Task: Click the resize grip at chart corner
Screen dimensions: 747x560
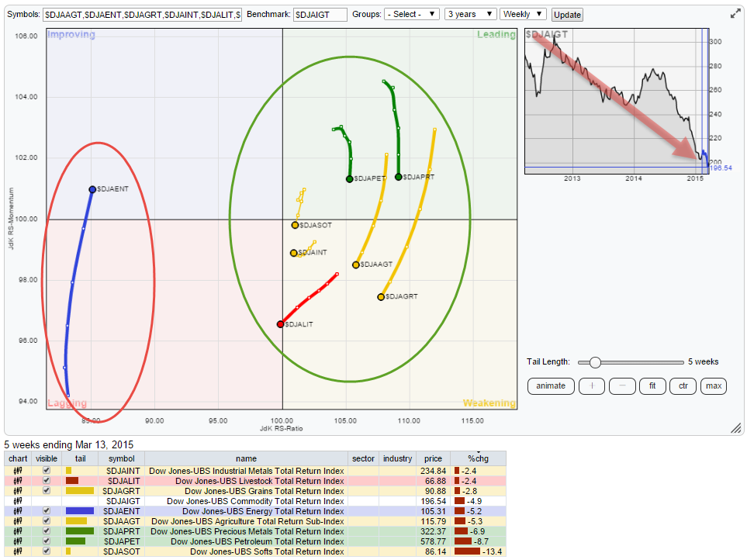Action: coord(737,429)
